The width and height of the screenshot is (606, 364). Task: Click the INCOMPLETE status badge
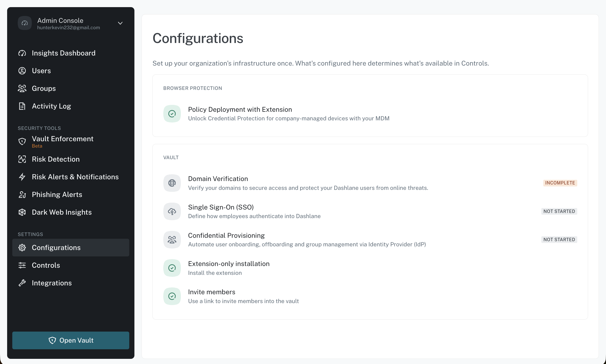[x=560, y=183]
